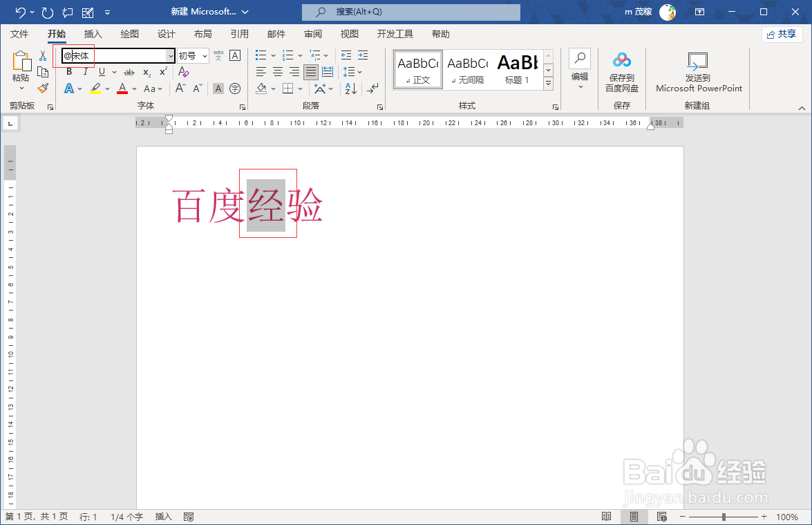Decrease paragraph indent
The image size is (812, 525).
346,55
